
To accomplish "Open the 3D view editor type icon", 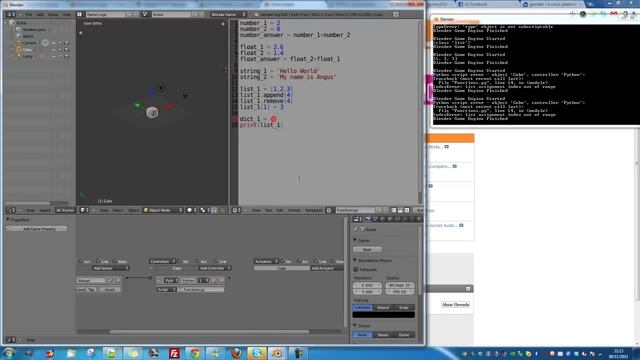I will tap(83, 210).
